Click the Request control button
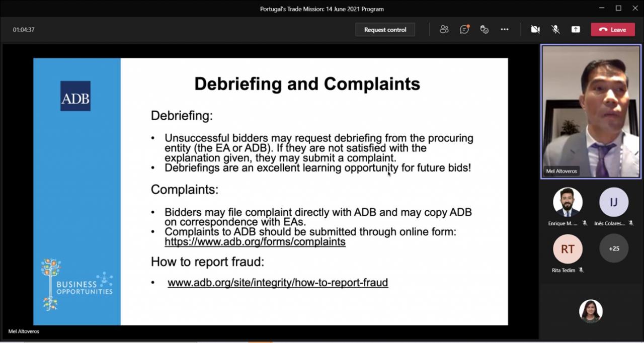This screenshot has height=343, width=644. [x=385, y=30]
